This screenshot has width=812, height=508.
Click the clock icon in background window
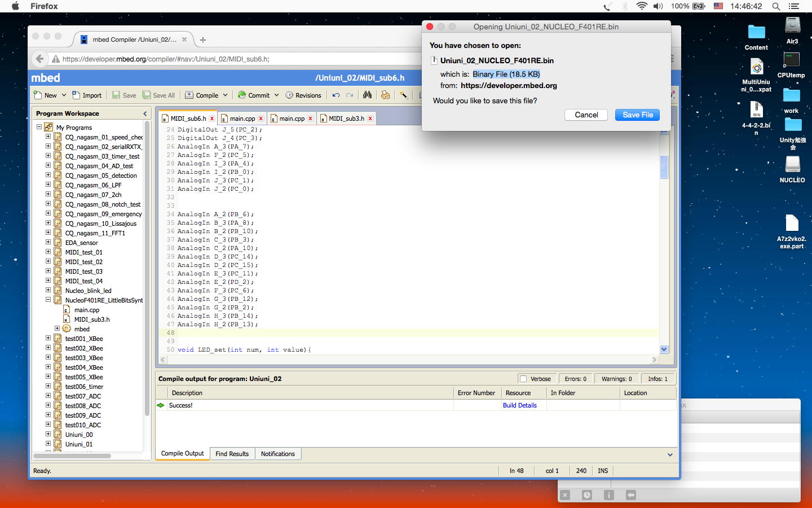[587, 495]
